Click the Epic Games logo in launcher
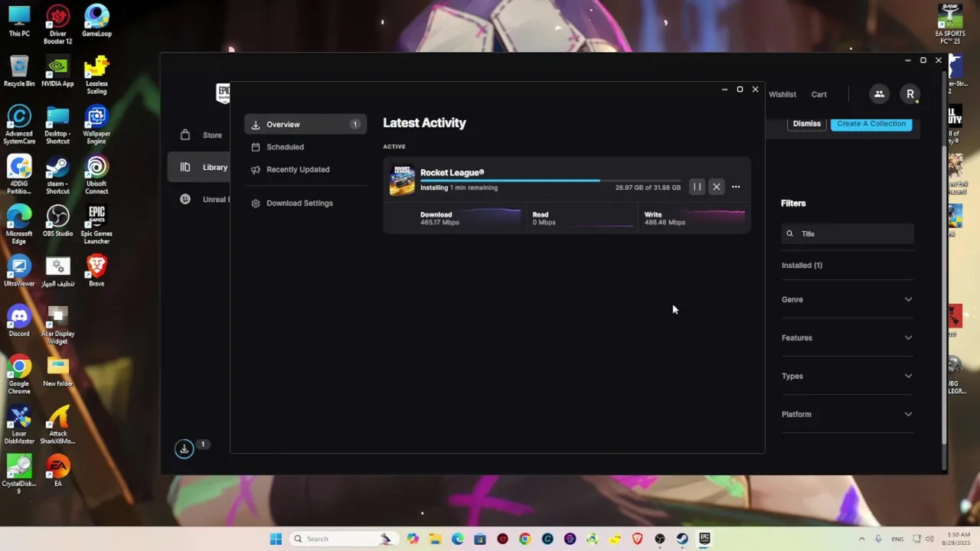This screenshot has height=551, width=980. 223,94
